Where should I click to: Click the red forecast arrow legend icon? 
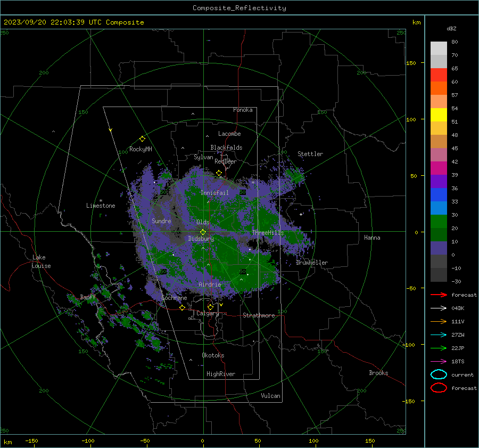coord(439,295)
